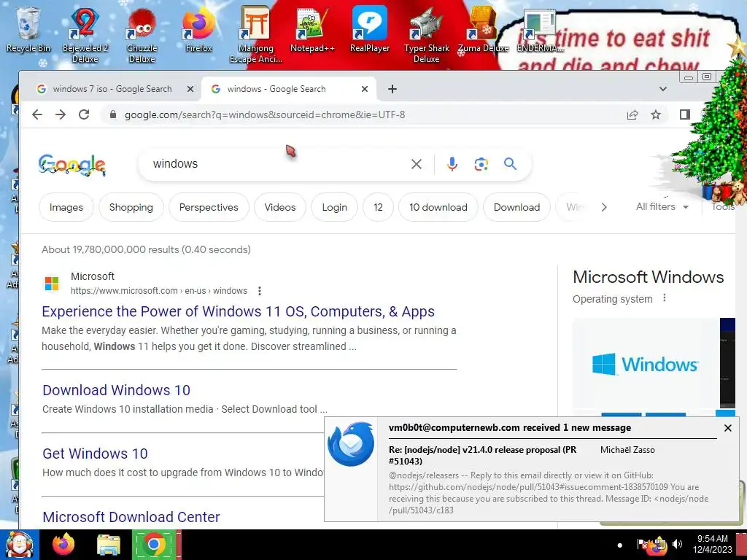Screen dimensions: 747x560
Task: Filter results by Images
Action: [66, 207]
